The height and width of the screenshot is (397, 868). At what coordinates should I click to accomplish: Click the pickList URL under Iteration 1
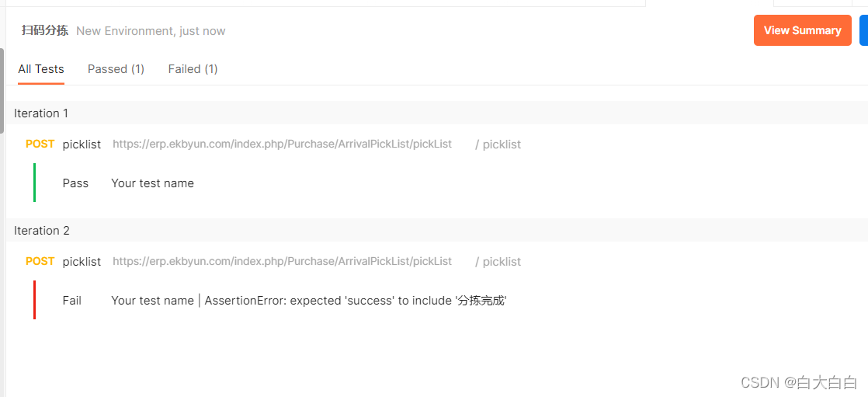[x=283, y=144]
